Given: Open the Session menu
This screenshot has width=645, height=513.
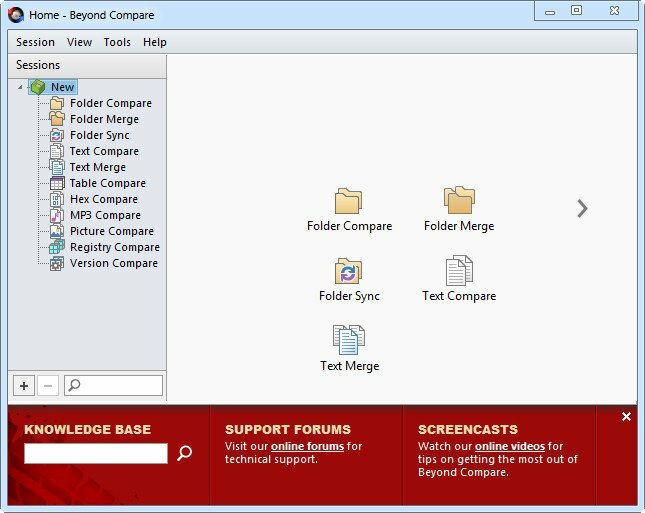Looking at the screenshot, I should pos(35,42).
